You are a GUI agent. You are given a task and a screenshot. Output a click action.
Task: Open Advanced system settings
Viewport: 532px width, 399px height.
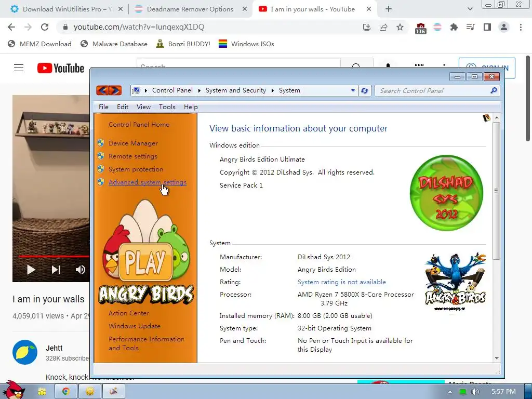click(147, 182)
